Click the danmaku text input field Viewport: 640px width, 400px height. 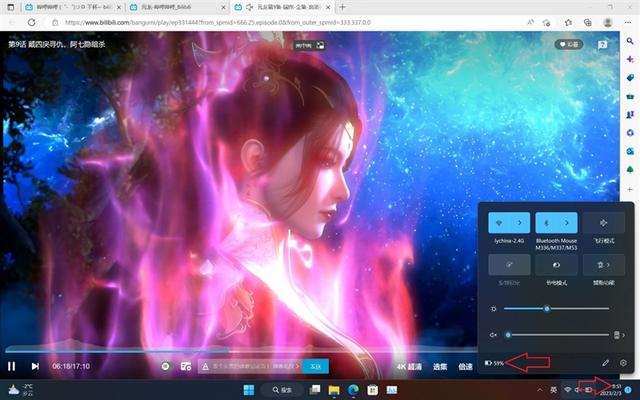(251, 366)
